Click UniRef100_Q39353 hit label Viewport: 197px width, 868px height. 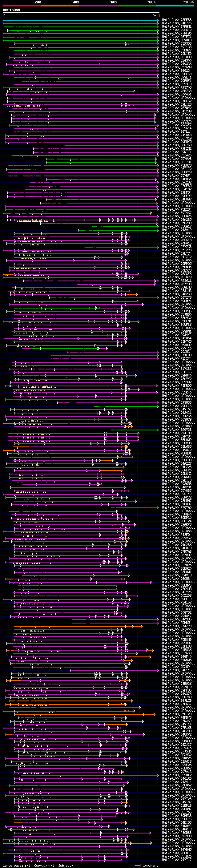point(177,43)
